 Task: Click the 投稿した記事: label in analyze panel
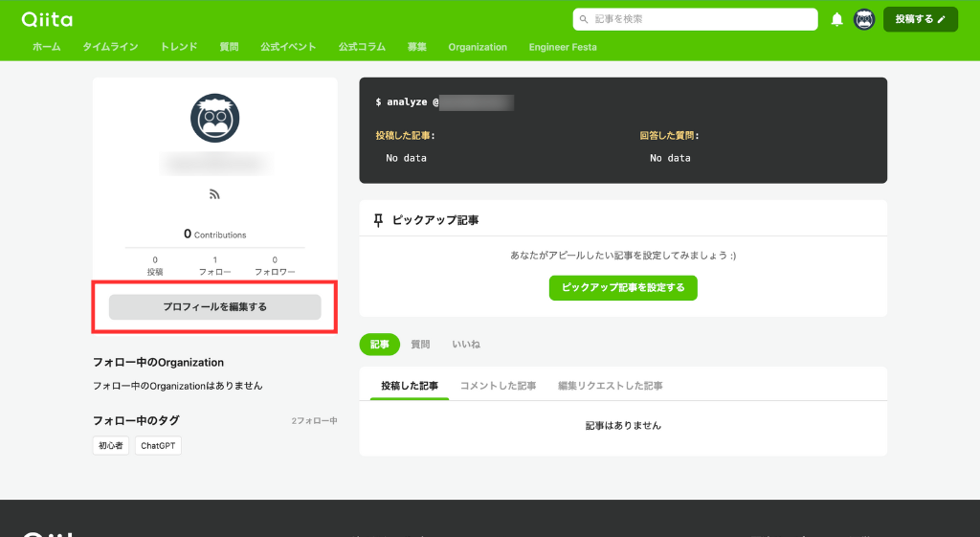(x=405, y=136)
